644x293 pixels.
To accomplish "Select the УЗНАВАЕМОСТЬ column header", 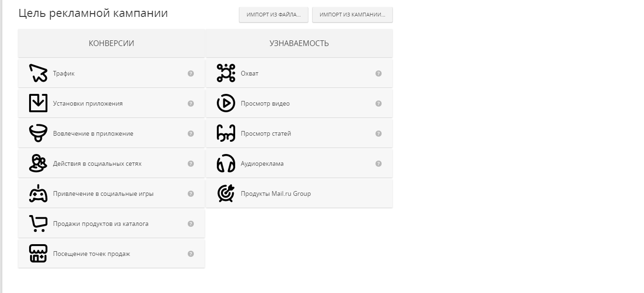I will 299,43.
